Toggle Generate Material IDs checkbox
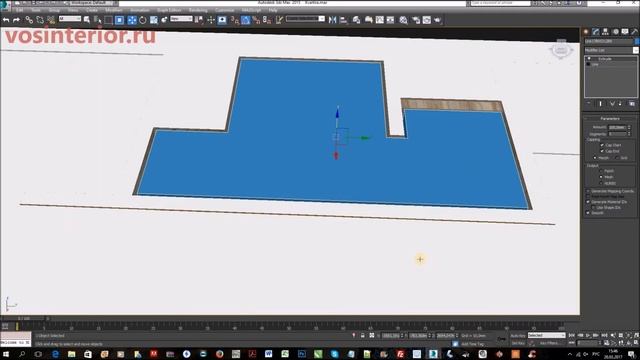 coord(588,202)
